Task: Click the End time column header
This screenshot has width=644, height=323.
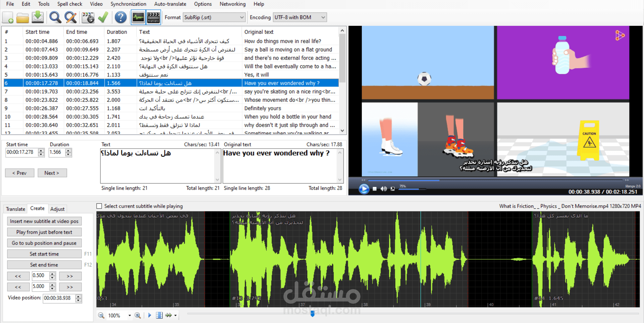Action: tap(76, 32)
